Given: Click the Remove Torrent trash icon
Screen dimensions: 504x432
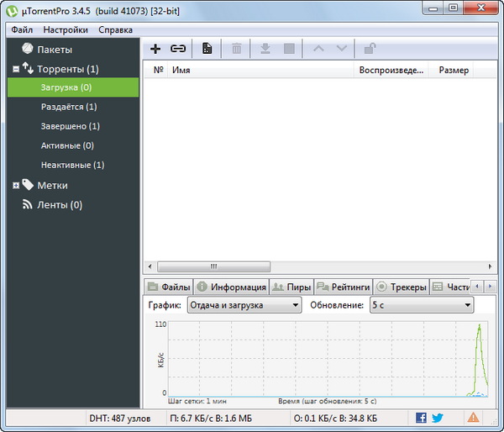Looking at the screenshot, I should (237, 49).
